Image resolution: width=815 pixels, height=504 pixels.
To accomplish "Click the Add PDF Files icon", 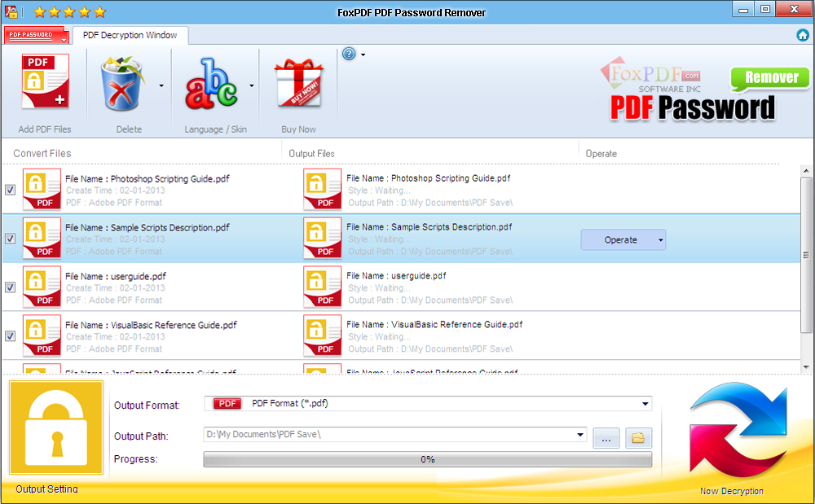I will tap(45, 82).
